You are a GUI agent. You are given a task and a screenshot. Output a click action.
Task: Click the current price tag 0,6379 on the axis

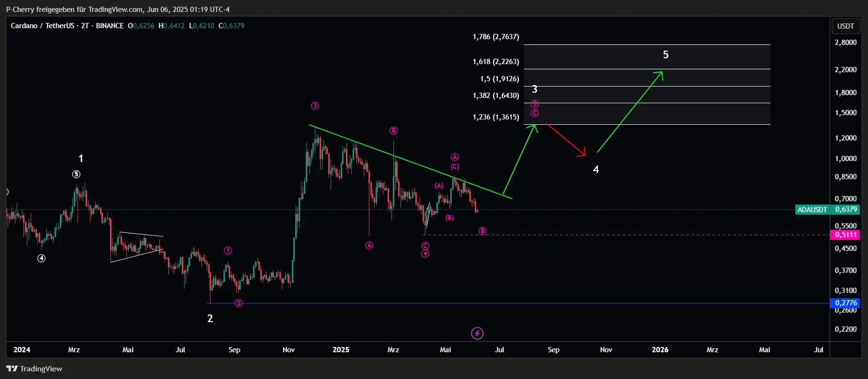coord(846,209)
